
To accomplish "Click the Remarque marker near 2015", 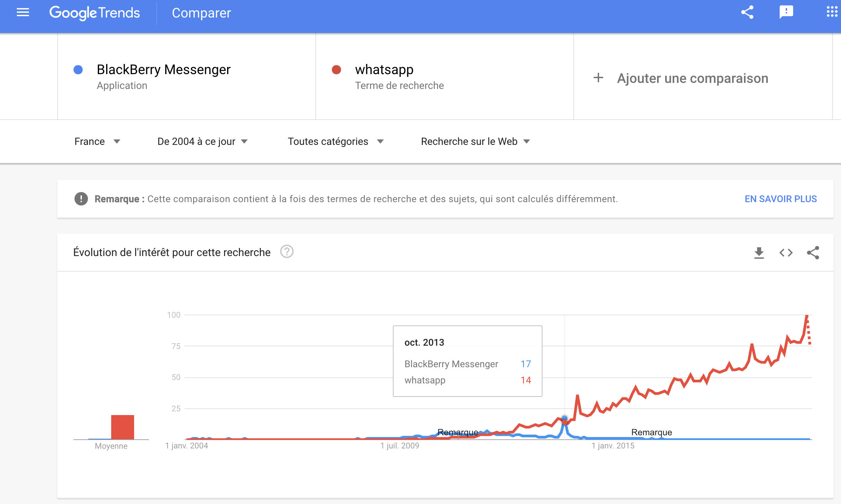I will coord(651,432).
